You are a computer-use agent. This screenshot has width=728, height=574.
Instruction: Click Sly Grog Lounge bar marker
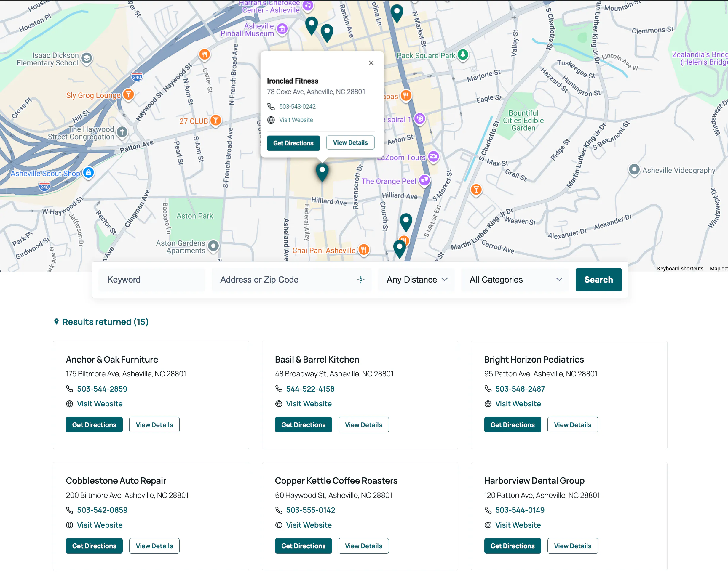coord(128,95)
